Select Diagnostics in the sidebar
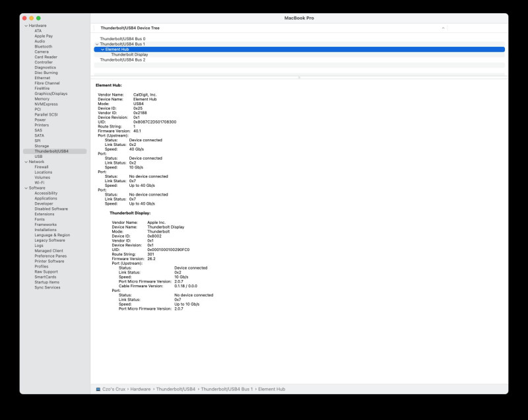Screen dimensions: 528x420 click(x=45, y=67)
